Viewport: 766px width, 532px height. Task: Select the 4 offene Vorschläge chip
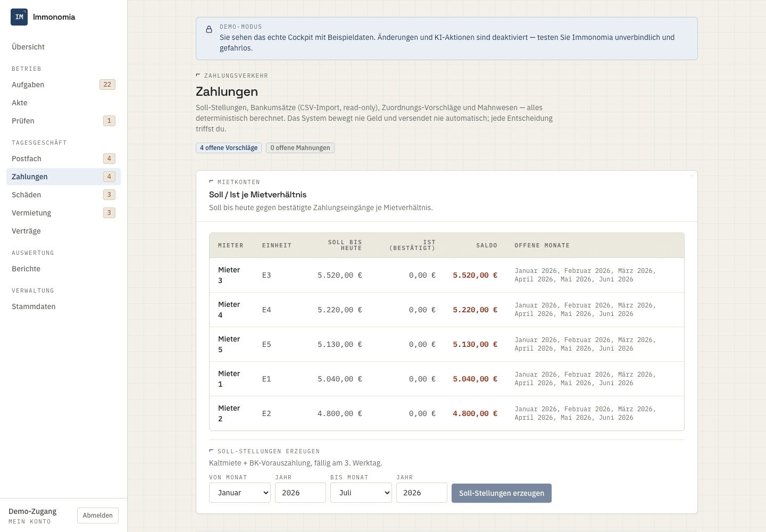click(x=229, y=148)
